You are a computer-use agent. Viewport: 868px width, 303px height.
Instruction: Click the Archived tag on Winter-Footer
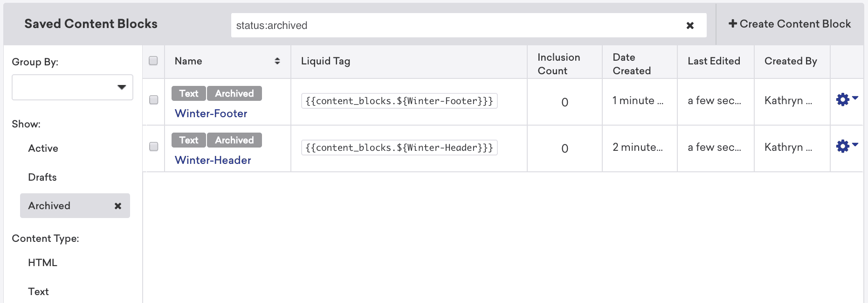(x=234, y=93)
